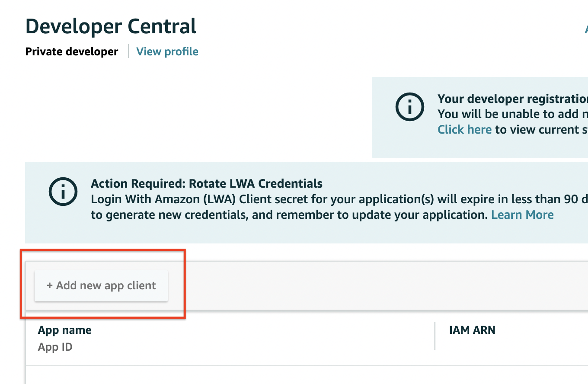This screenshot has width=588, height=384.
Task: Select the App name column header
Action: (65, 330)
